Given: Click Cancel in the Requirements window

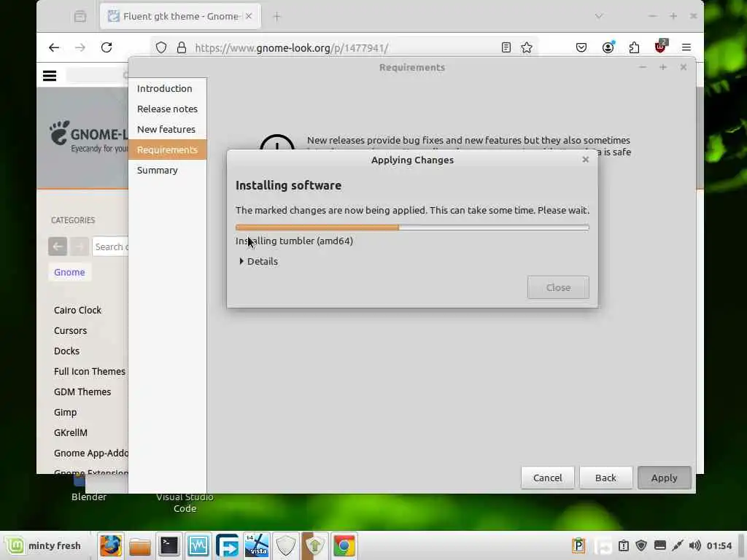Looking at the screenshot, I should pos(547,478).
